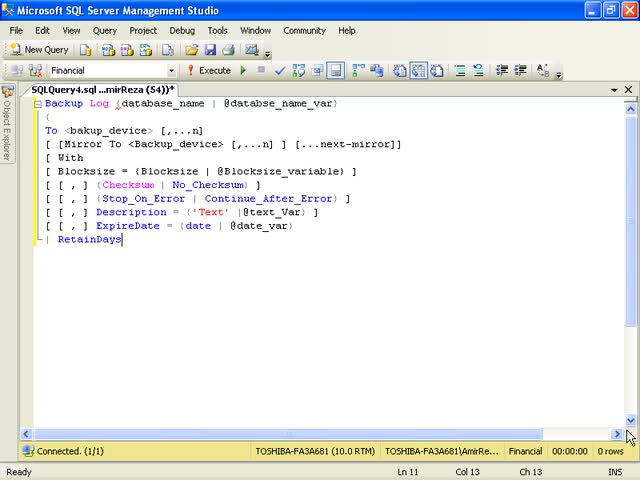
Task: Open a file with the folder icon
Action: tap(191, 50)
